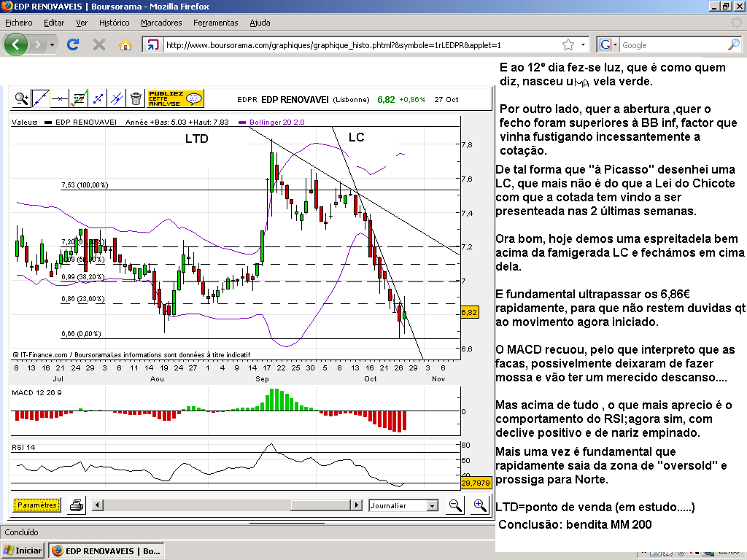The image size is (747, 560).
Task: Choose the horizontal line drawing tool
Action: (x=60, y=98)
